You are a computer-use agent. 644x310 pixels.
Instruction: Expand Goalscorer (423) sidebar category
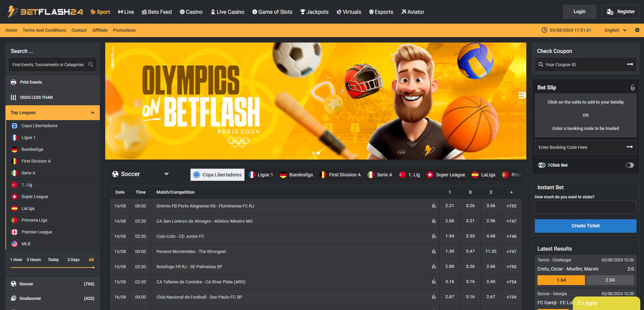click(53, 298)
